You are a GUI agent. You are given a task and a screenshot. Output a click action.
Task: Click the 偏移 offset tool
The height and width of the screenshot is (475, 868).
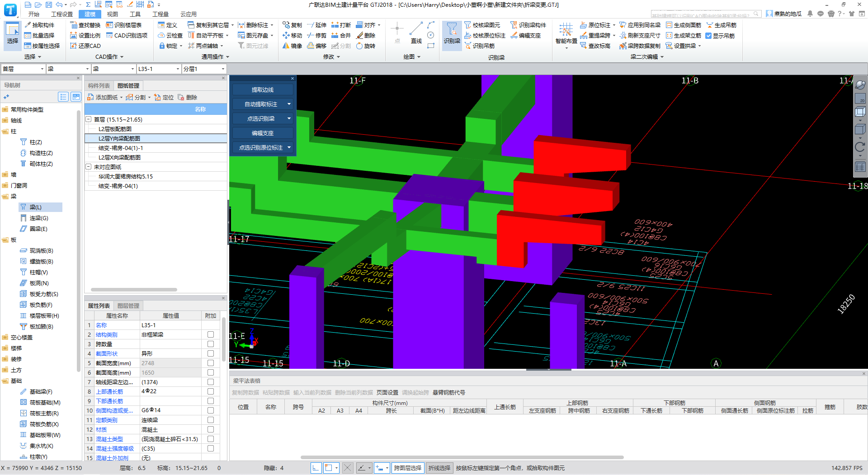[316, 46]
